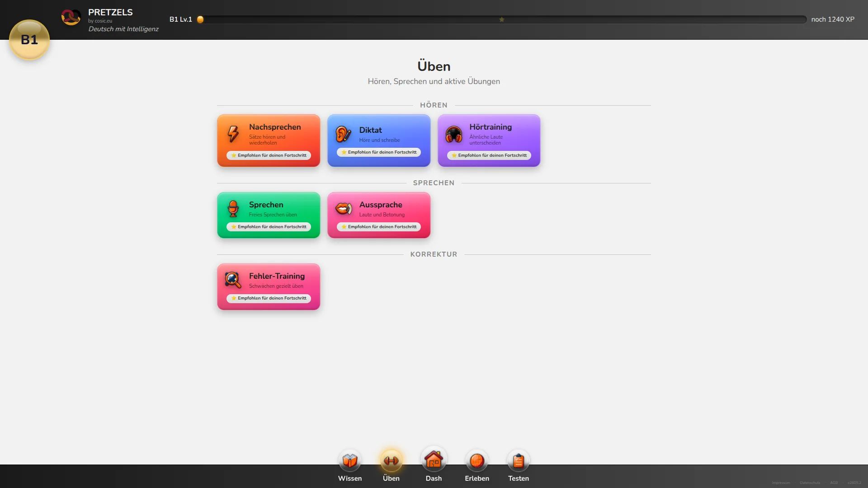The height and width of the screenshot is (488, 868).
Task: Click Fehler-Training's 'Empfohlen für deinen Fortschritt' badge
Action: point(269,298)
